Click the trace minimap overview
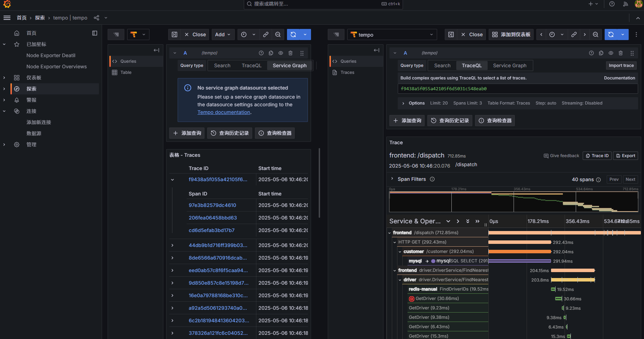 pyautogui.click(x=514, y=202)
